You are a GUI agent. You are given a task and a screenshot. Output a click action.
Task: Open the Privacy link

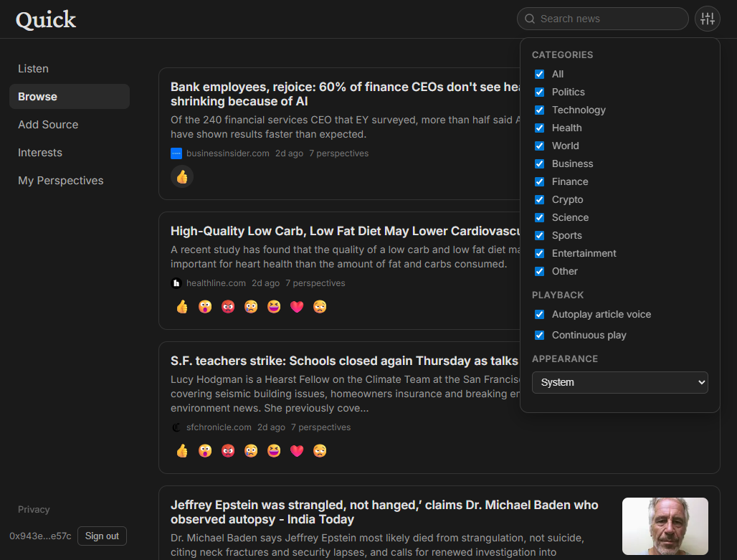tap(34, 509)
